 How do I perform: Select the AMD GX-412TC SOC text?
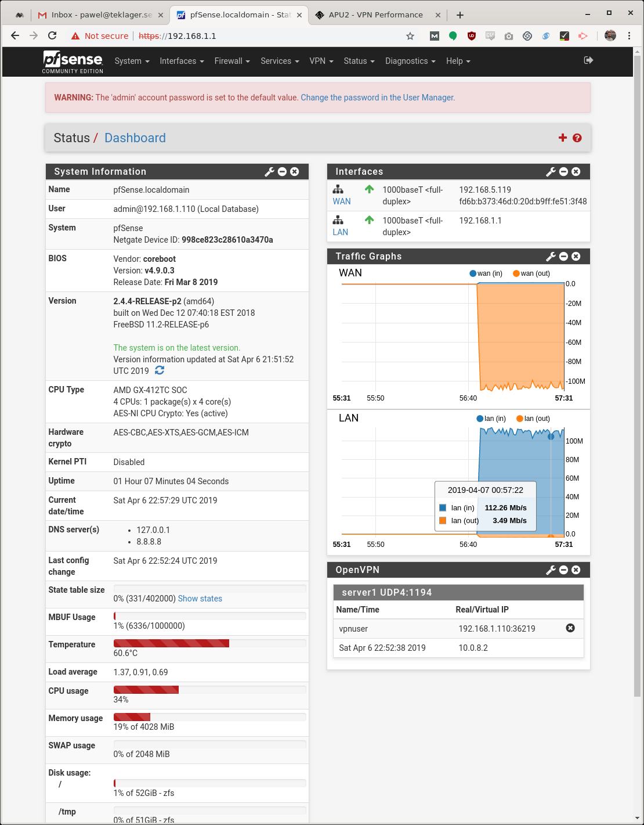(x=150, y=390)
